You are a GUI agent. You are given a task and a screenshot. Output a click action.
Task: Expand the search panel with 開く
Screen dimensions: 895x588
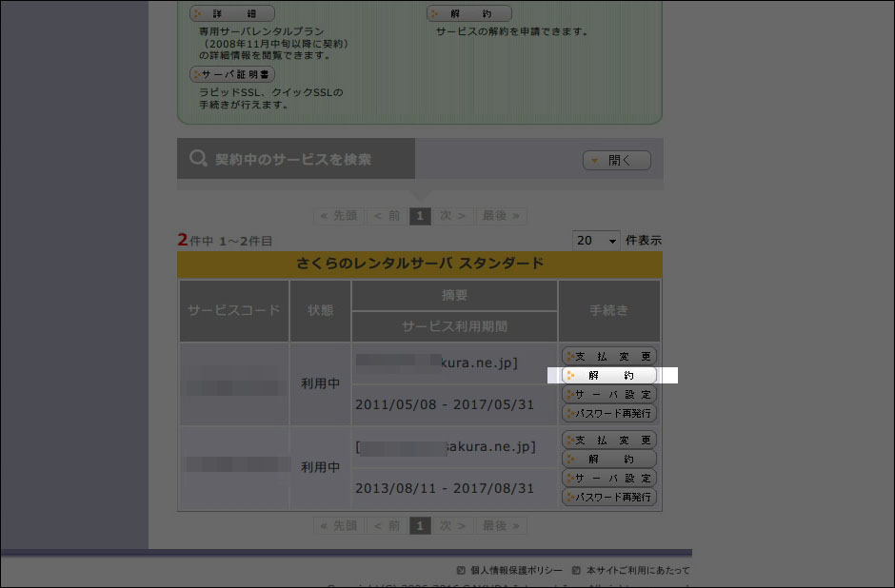(616, 160)
